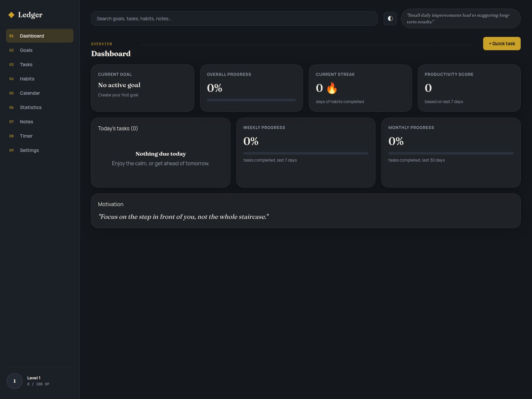Image resolution: width=532 pixels, height=399 pixels.
Task: Click 'based on last 7 days' text
Action: pos(444,102)
